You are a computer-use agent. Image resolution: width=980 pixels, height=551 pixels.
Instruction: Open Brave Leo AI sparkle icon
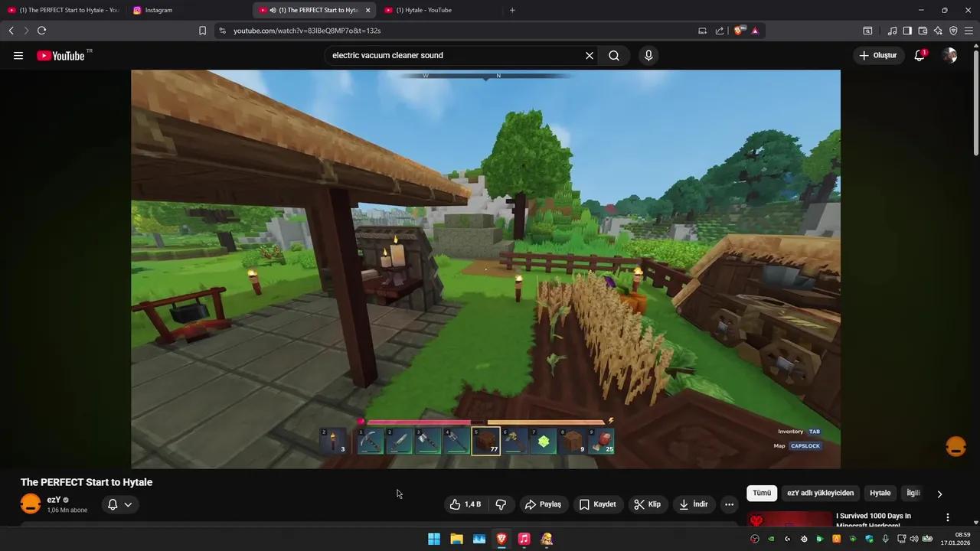coord(938,31)
